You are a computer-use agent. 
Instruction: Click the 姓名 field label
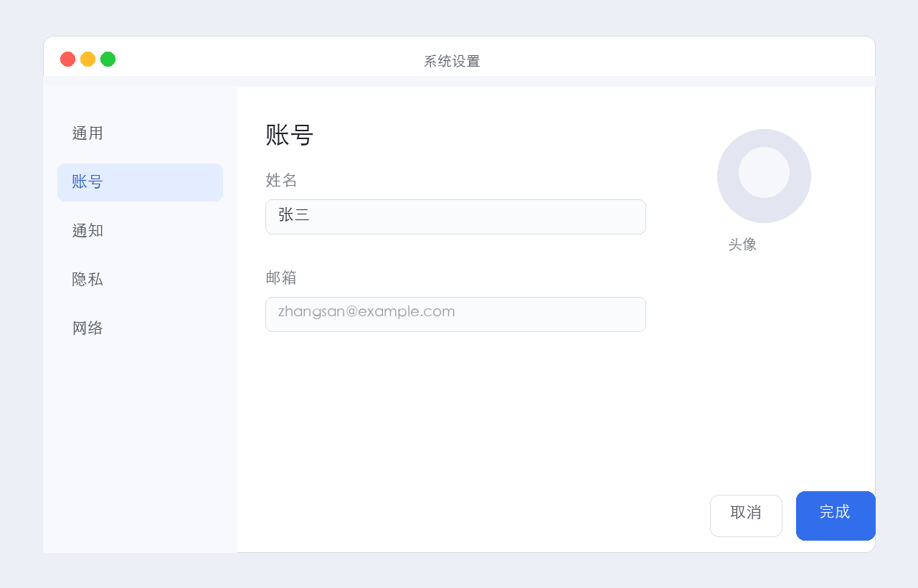[x=281, y=180]
